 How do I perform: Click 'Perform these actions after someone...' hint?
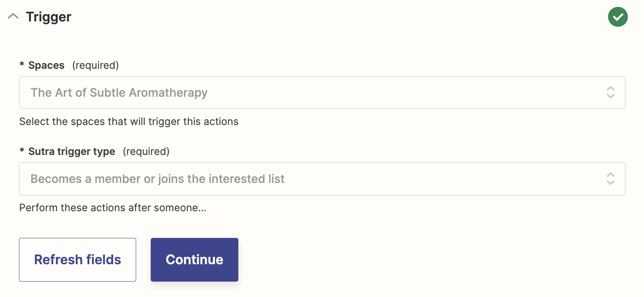click(113, 208)
